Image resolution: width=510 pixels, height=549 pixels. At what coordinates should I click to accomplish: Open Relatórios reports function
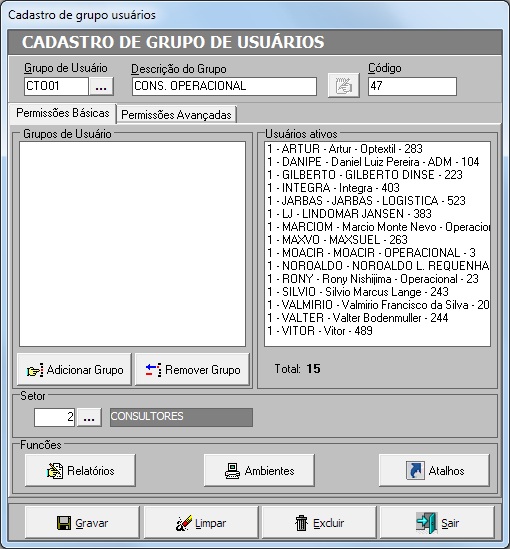coord(80,471)
